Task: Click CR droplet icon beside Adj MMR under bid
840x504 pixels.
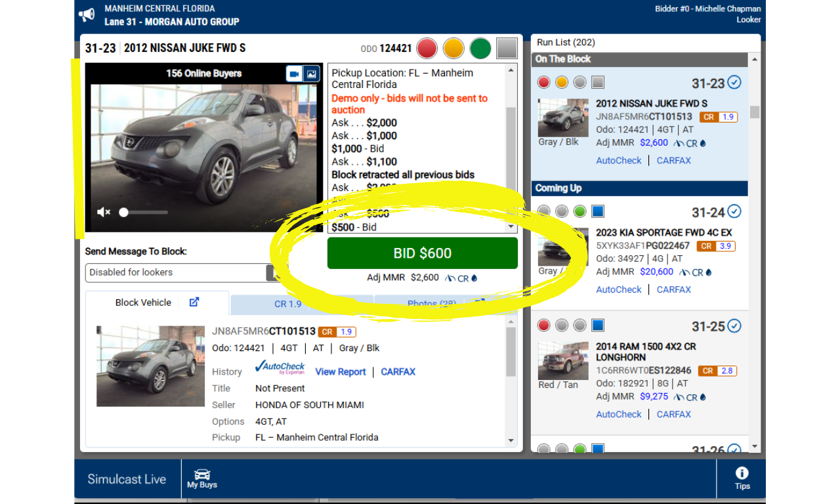Action: 474,278
